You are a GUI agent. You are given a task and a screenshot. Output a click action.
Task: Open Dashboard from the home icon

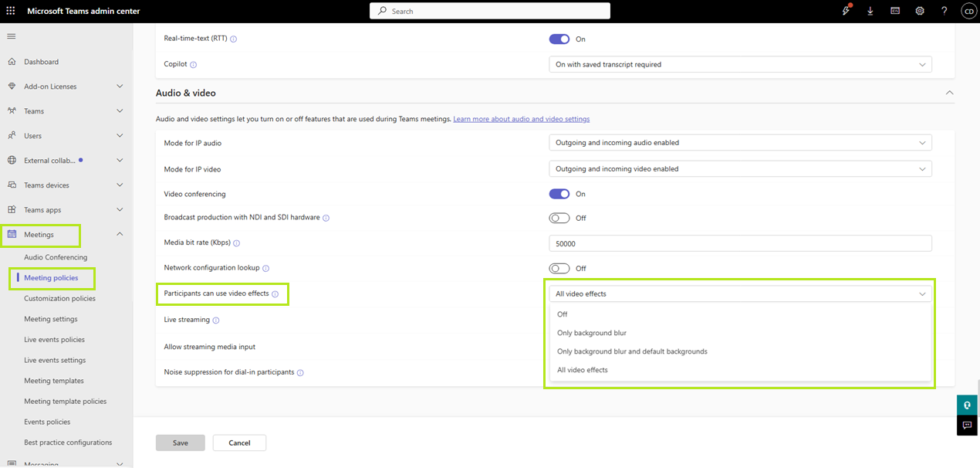[x=12, y=62]
